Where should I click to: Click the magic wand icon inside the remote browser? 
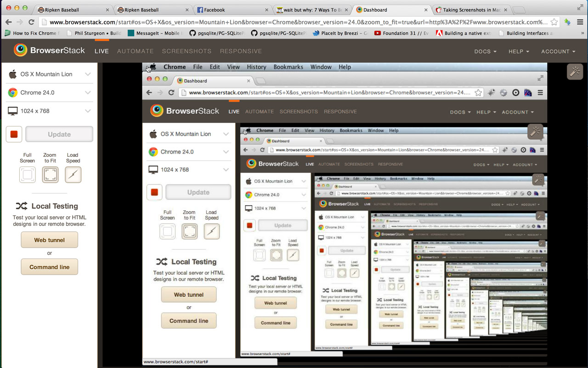[536, 132]
